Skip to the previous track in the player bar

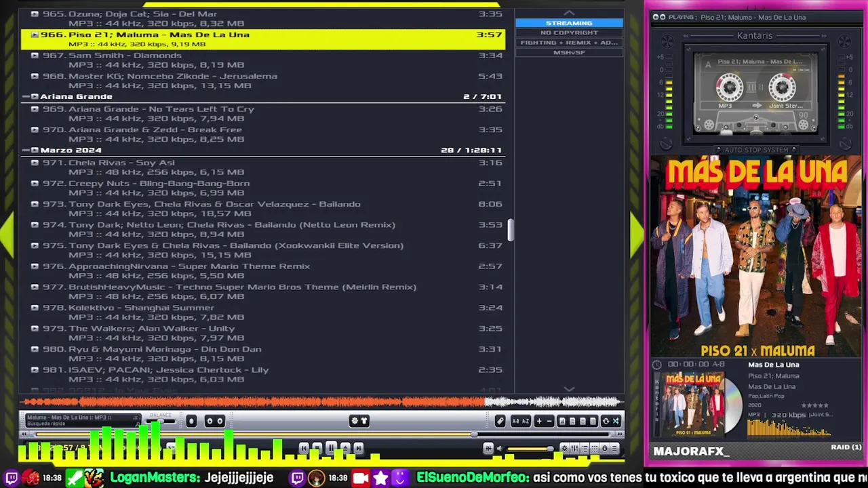(x=303, y=448)
